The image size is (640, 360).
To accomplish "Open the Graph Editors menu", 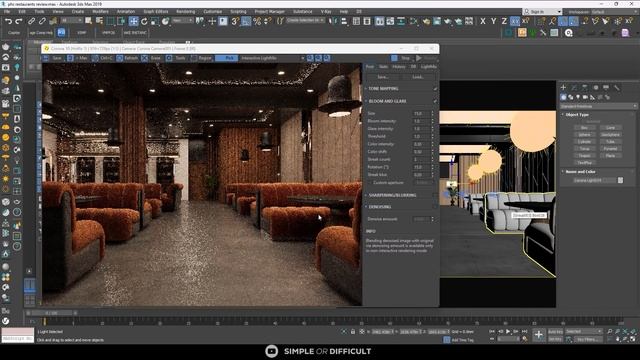I will point(156,12).
